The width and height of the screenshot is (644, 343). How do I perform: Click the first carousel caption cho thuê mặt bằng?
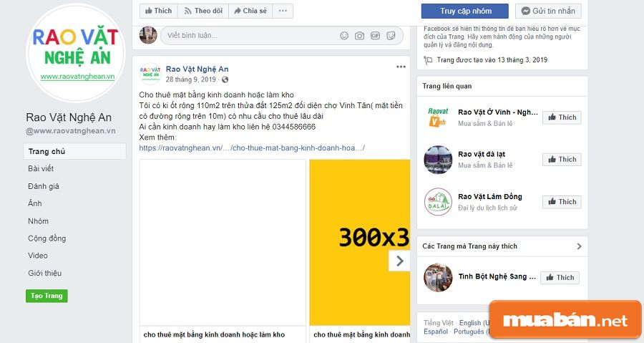point(214,335)
